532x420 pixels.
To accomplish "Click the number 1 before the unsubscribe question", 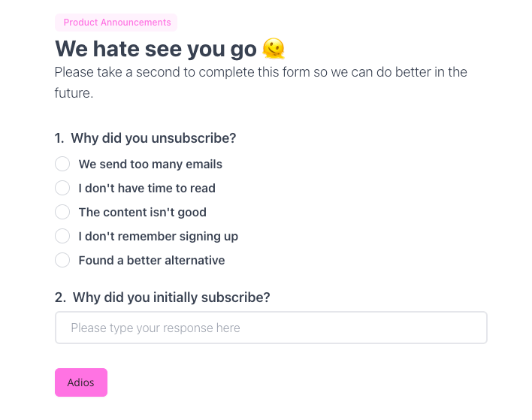I will 59,138.
